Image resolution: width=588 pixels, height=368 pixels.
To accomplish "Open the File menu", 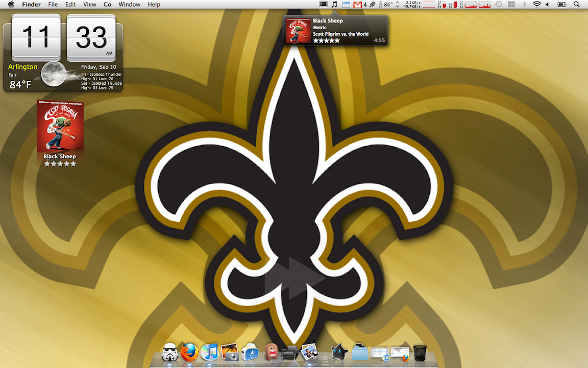I will coord(53,5).
